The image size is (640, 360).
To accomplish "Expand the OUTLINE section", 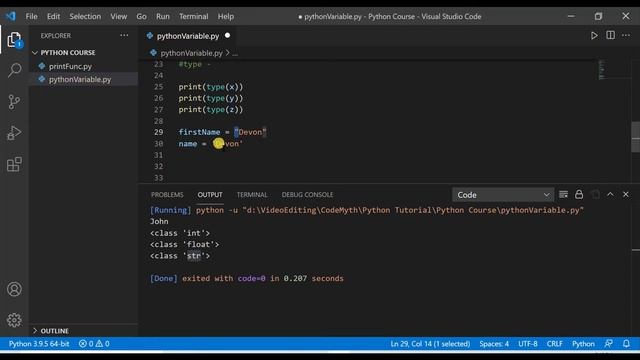I will pyautogui.click(x=35, y=331).
